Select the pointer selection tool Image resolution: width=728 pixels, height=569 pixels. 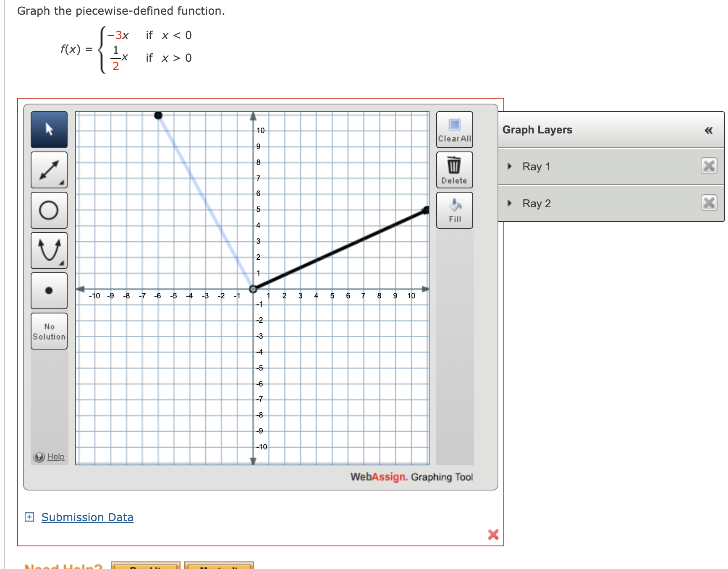point(49,130)
